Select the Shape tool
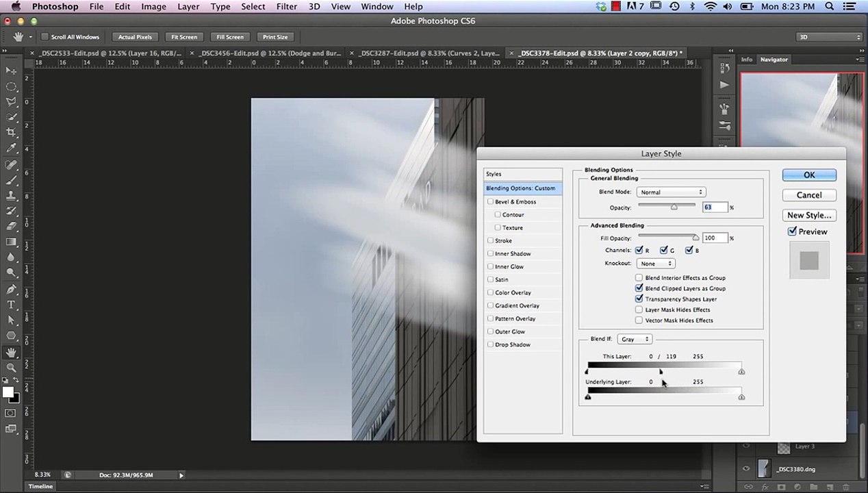 [x=12, y=336]
